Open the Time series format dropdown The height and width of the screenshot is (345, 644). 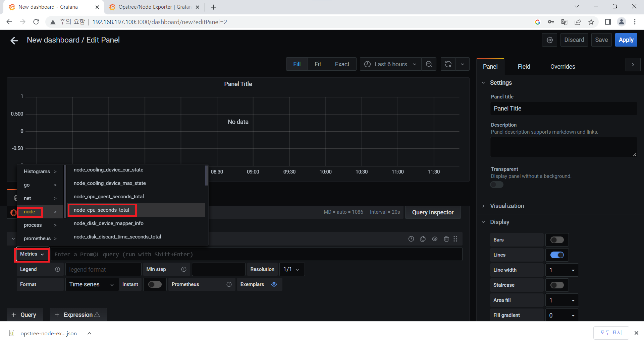[92, 284]
